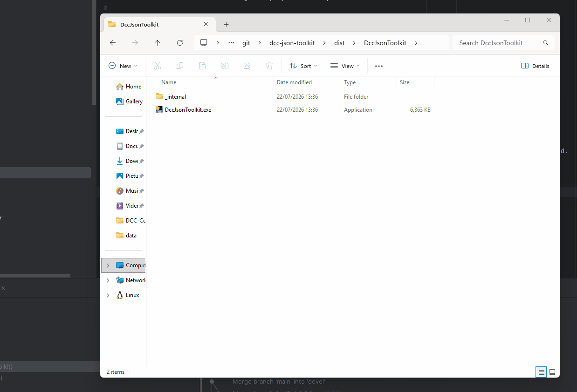This screenshot has width=577, height=392.
Task: Open the DCC-Co folder in sidebar
Action: point(130,221)
